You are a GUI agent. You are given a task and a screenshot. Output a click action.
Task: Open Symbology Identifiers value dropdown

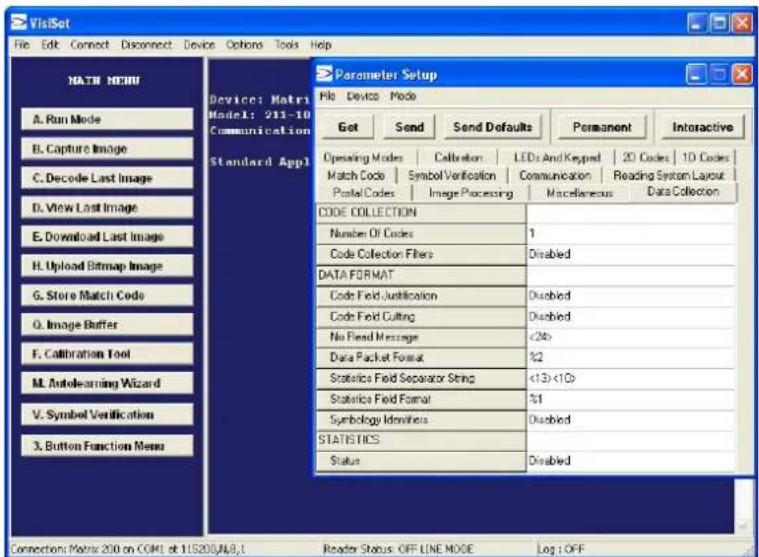[630, 420]
